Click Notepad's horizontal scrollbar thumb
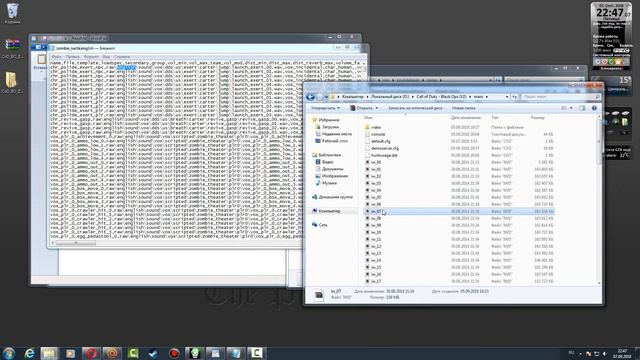This screenshot has width=640, height=360. click(x=76, y=243)
